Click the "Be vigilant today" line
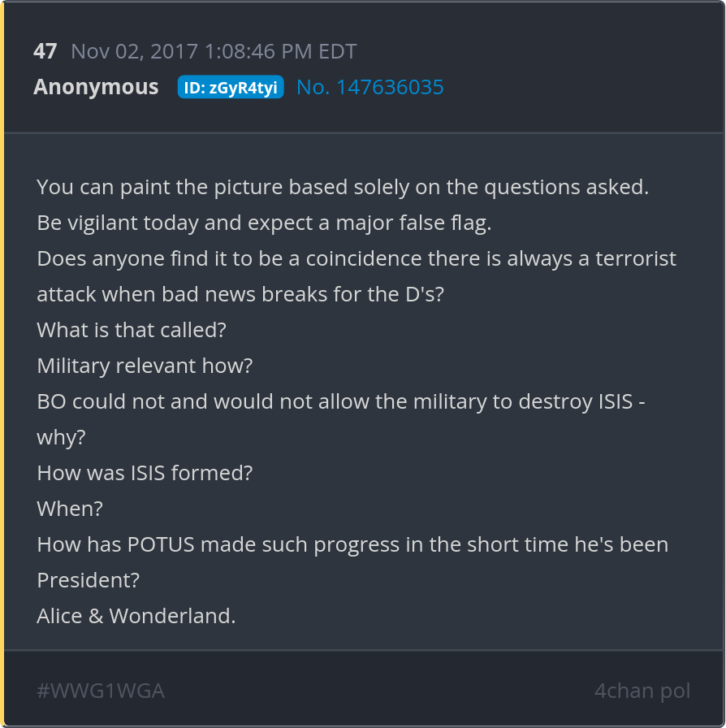This screenshot has height=728, width=726. click(264, 223)
